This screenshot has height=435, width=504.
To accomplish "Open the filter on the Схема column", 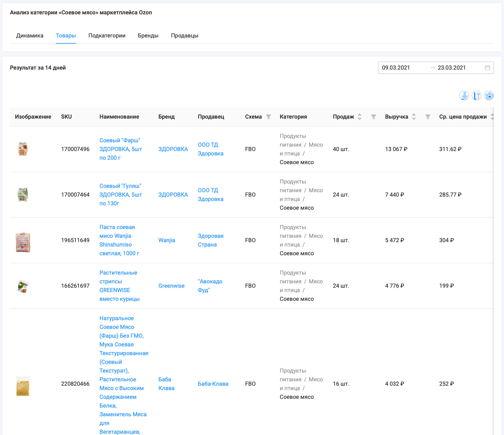I will point(269,117).
